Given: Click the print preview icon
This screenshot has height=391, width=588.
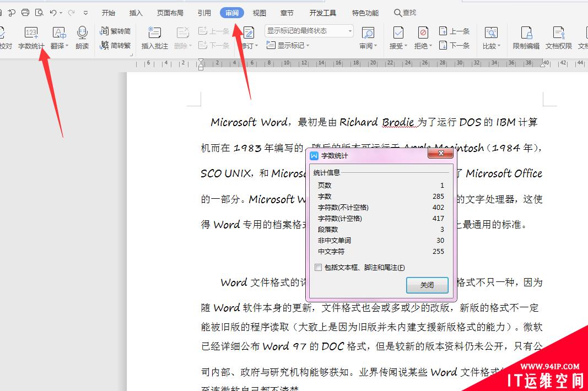Looking at the screenshot, I should pyautogui.click(x=39, y=13).
